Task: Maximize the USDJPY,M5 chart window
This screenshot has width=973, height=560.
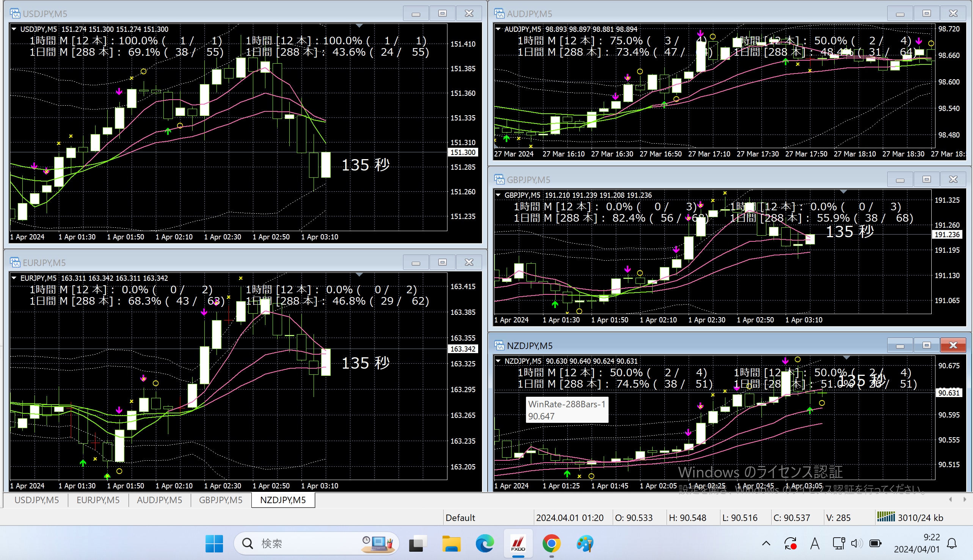Action: (x=443, y=14)
